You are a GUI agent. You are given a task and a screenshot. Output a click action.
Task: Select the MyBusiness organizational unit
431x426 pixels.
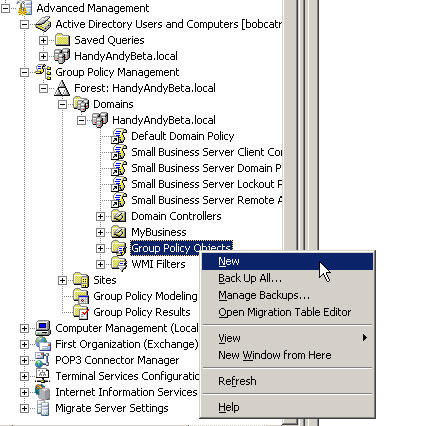pos(159,232)
